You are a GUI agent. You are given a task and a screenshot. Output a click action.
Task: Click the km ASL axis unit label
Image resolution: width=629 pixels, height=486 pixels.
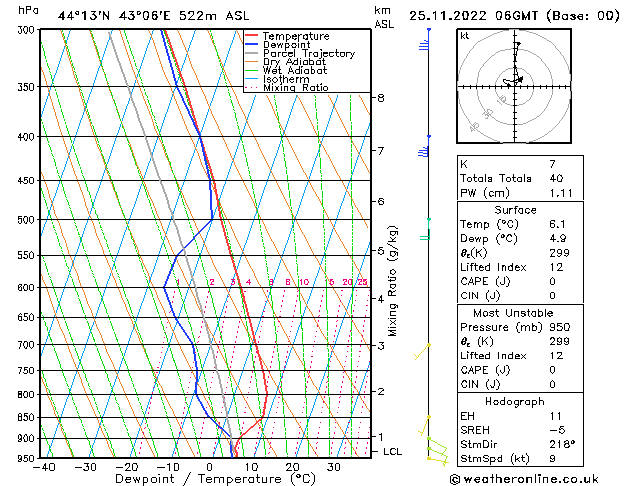[x=384, y=17]
